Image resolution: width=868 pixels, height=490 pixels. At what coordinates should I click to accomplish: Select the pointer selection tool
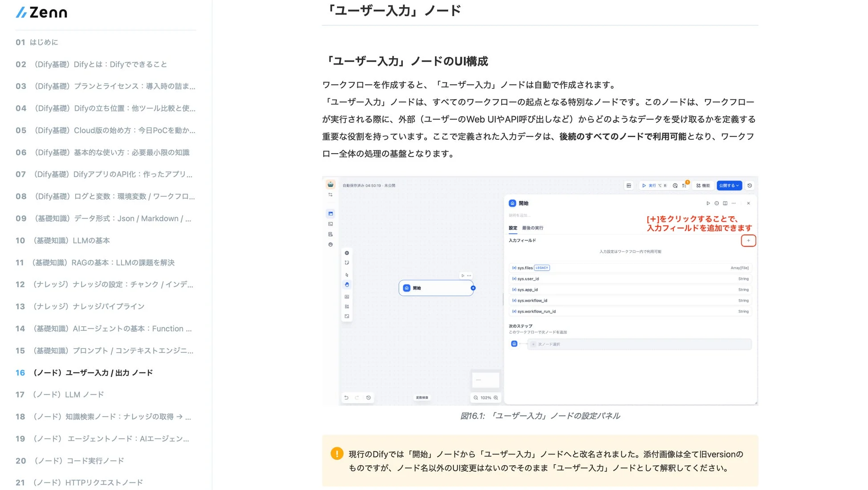[347, 275]
